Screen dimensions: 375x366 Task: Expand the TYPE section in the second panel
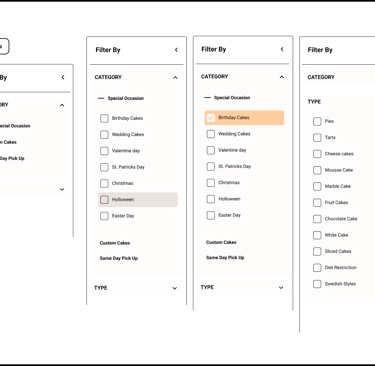(x=175, y=288)
